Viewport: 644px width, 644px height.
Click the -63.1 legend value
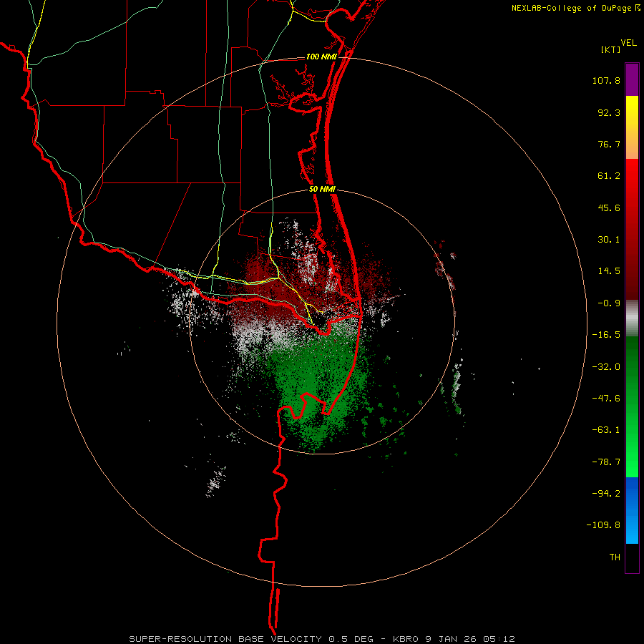tap(606, 430)
